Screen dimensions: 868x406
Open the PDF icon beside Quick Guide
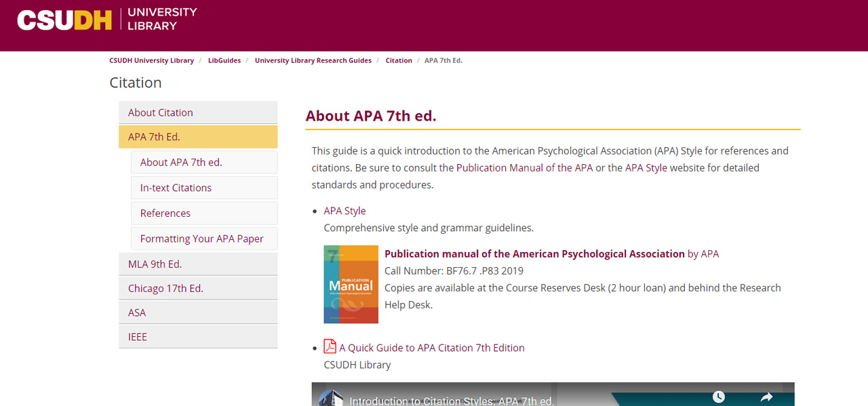[x=330, y=347]
